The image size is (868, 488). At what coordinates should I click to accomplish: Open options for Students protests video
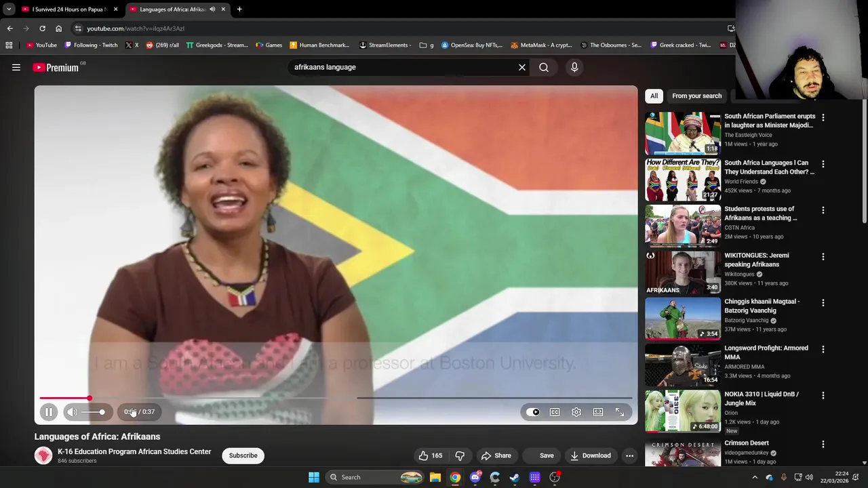point(823,210)
